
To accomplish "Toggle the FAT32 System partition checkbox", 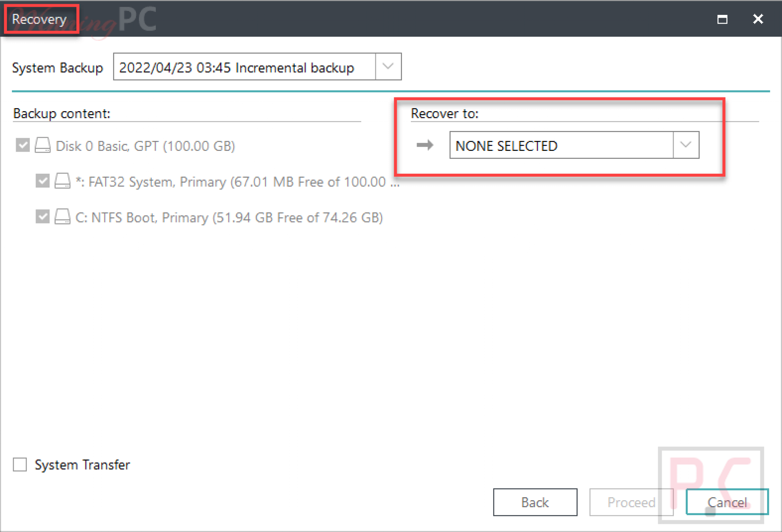I will (x=42, y=181).
